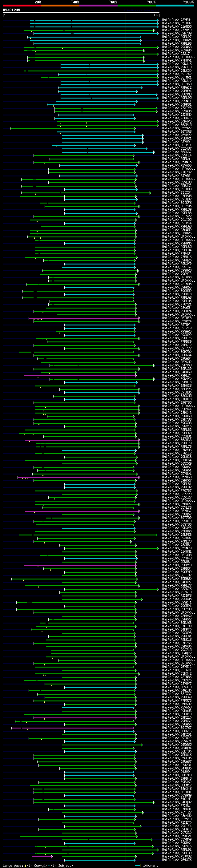Select the UniRef100_A7PPW5 label
197x868 pixels.
point(177,196)
